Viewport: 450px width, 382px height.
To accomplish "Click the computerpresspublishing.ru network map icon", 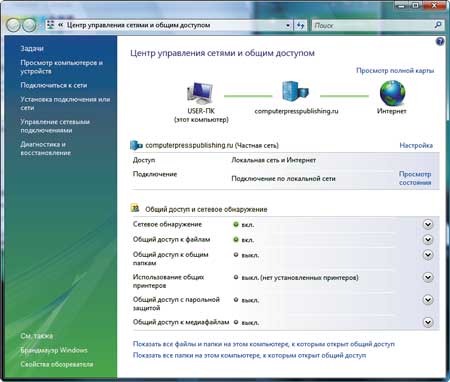I will (x=295, y=91).
